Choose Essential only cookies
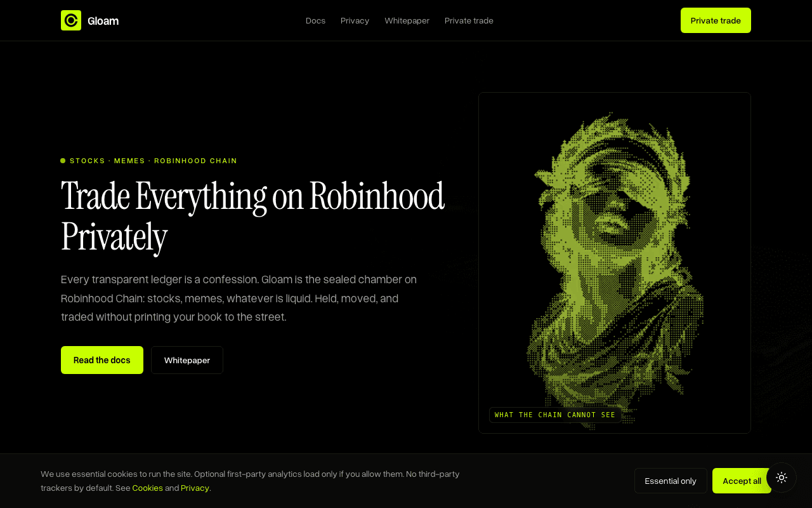Image resolution: width=812 pixels, height=508 pixels. 671,481
